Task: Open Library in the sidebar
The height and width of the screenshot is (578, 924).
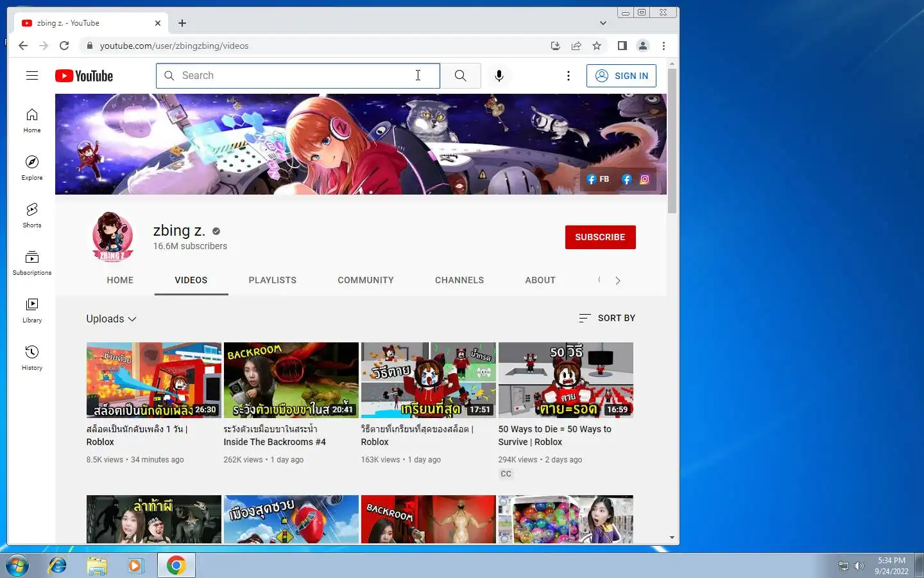Action: tap(32, 311)
